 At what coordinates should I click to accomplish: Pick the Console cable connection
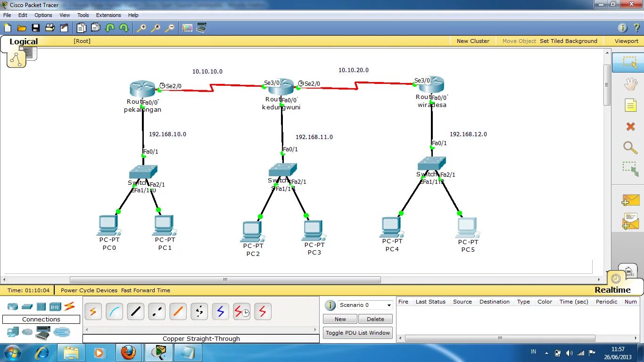point(114,312)
